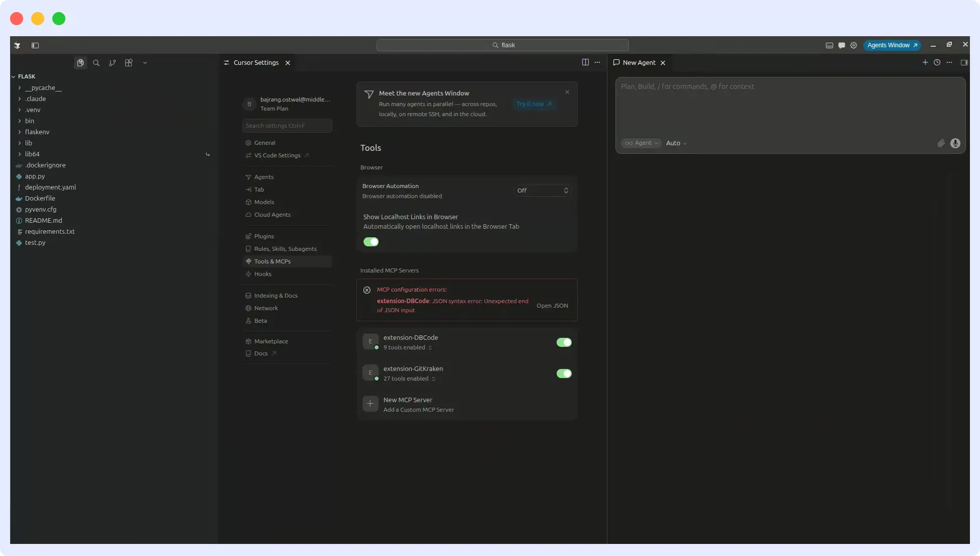Click the account bajrang.ostwal Team Plan entry
Image resolution: width=980 pixels, height=556 pixels.
pos(287,104)
